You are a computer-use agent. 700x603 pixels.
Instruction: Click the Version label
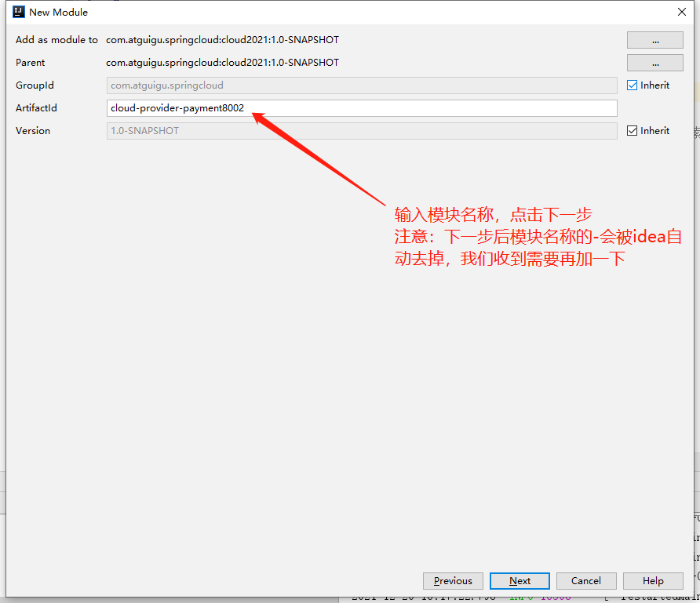33,131
